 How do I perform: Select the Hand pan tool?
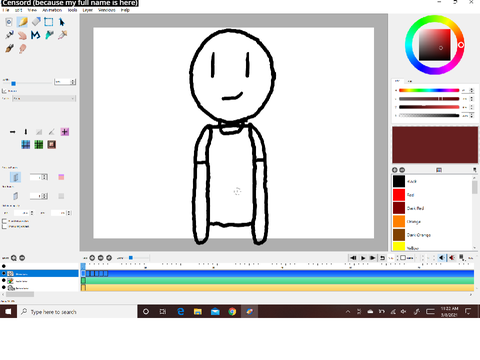22,35
